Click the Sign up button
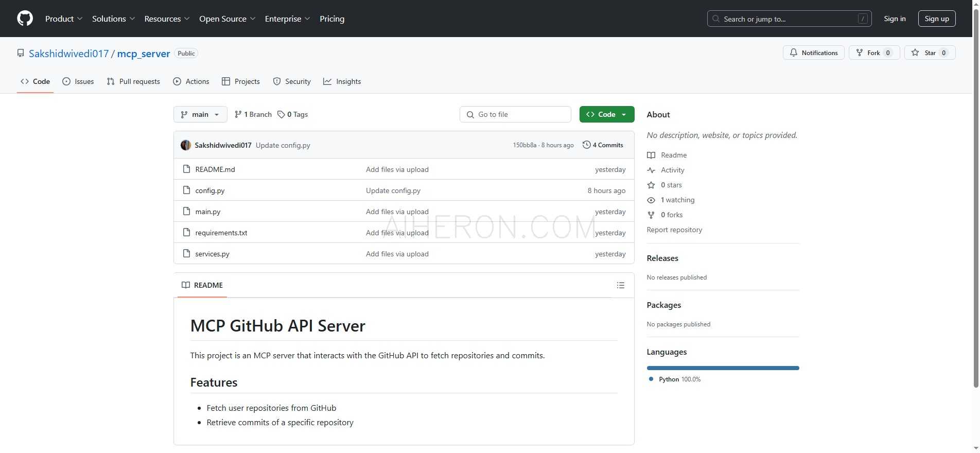This screenshot has height=453, width=980. click(937, 19)
